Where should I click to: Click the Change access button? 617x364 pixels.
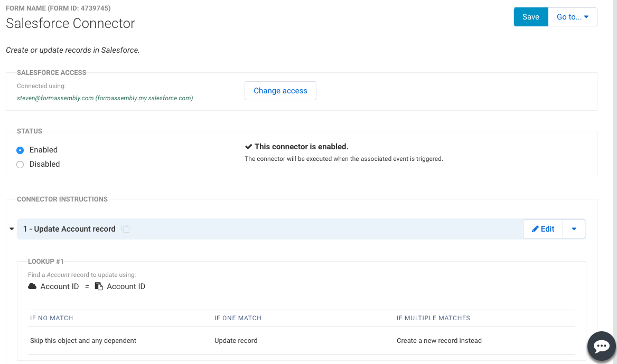click(x=280, y=91)
